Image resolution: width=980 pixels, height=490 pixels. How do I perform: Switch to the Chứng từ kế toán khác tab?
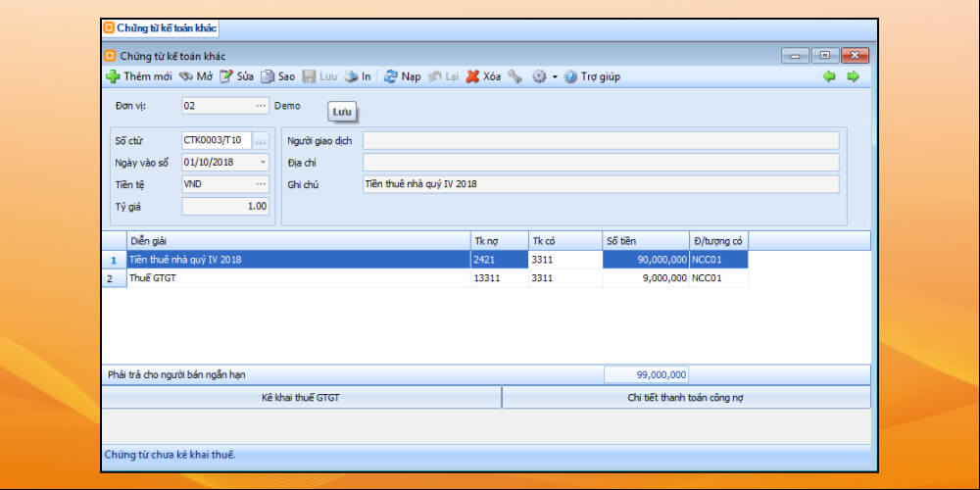[x=160, y=28]
